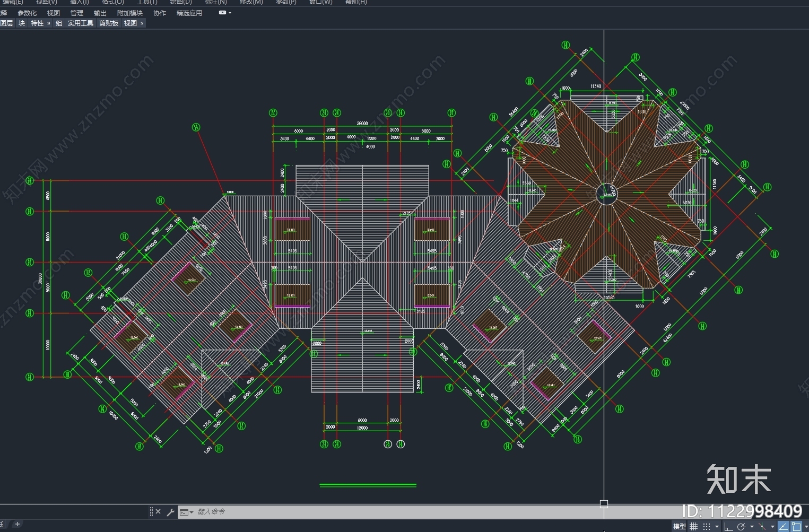Screen dimensions: 809x532
Task: Switch to the 参数化 ribbon tab
Action: click(27, 13)
